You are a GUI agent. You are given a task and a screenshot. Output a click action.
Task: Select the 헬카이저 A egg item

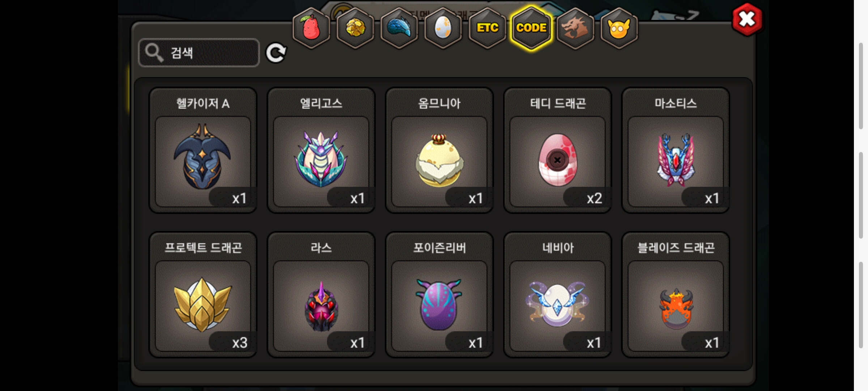(203, 150)
